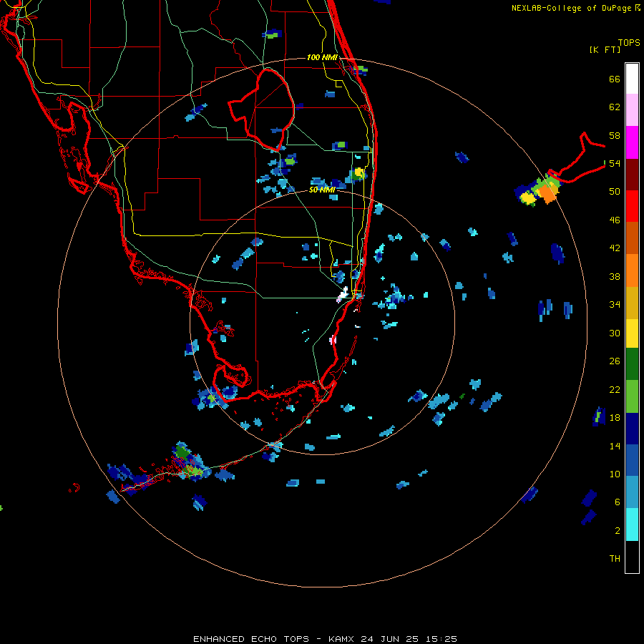Click the white echo cell at the radar center

point(343,295)
